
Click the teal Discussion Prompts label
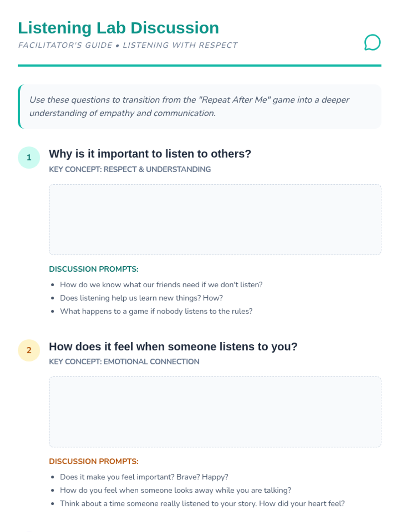[x=93, y=269]
